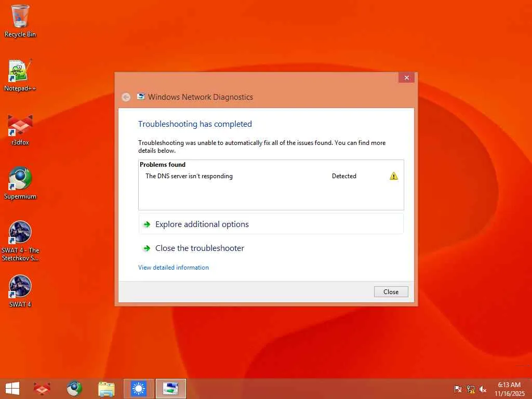Click the back arrow in diagnostics window
This screenshot has width=532, height=399.
126,97
